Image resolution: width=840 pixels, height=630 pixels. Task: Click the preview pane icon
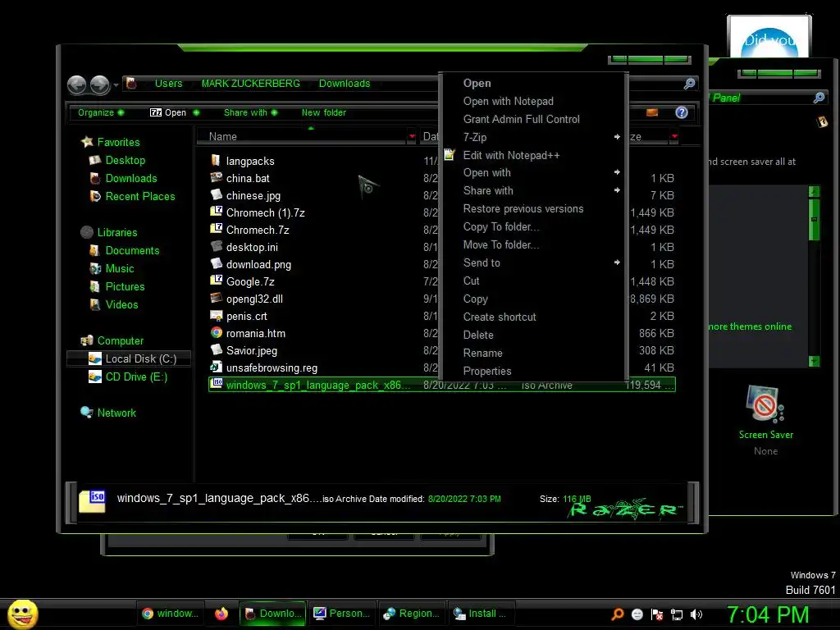(652, 112)
